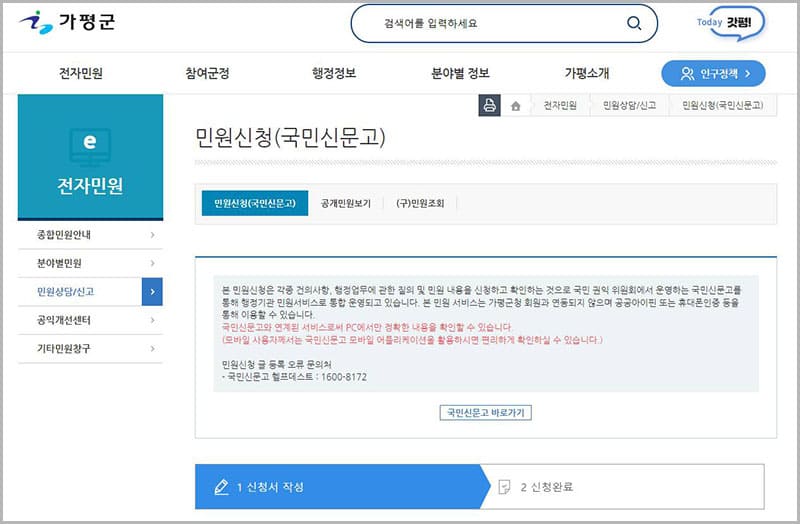Open 참여군정 top menu
Image resolution: width=800 pixels, height=524 pixels.
tap(207, 73)
